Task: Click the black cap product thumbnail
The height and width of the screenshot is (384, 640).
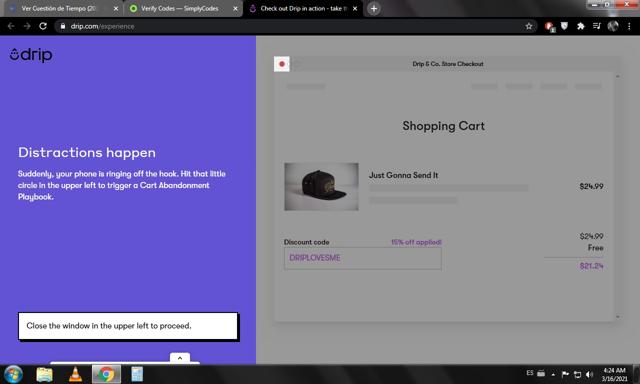Action: point(322,186)
